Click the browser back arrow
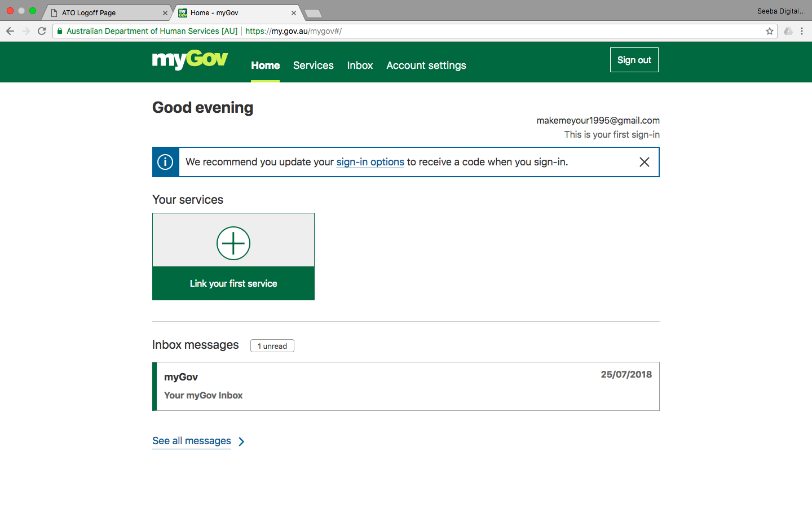 coord(10,31)
